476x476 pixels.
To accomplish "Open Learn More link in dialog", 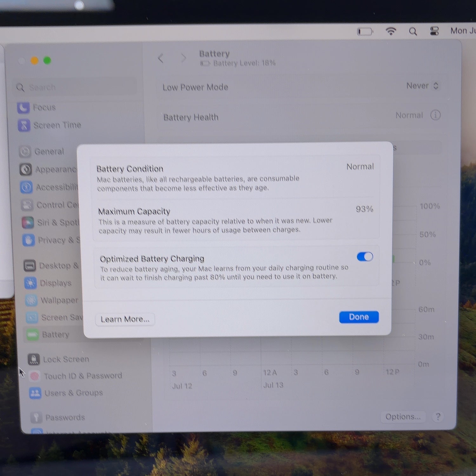I will [x=125, y=319].
